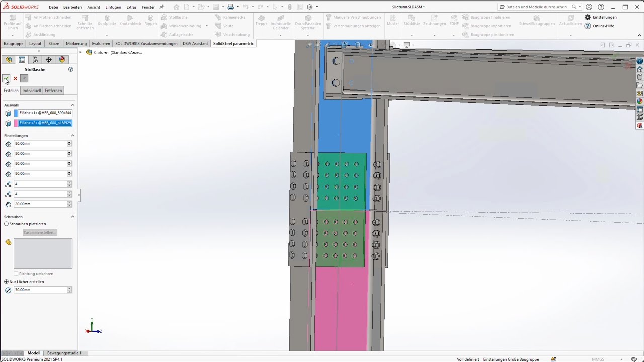Click MMGS unit system in status bar
The width and height of the screenshot is (644, 362).
[598, 359]
